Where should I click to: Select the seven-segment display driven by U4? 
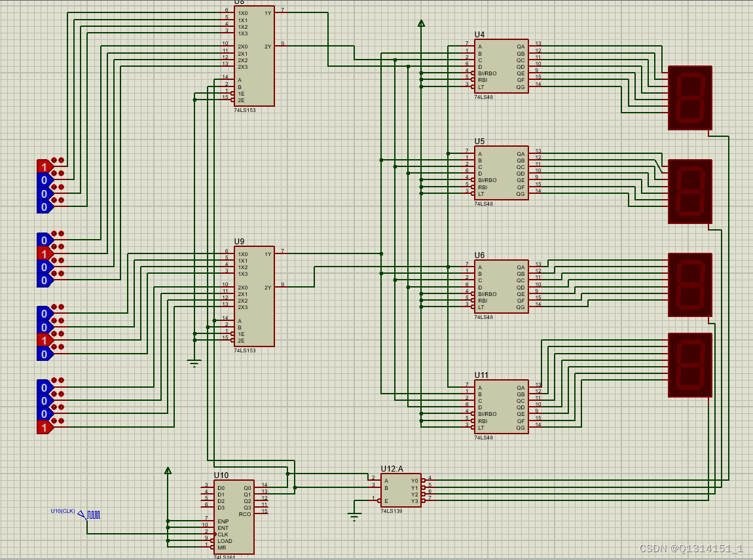tap(690, 98)
